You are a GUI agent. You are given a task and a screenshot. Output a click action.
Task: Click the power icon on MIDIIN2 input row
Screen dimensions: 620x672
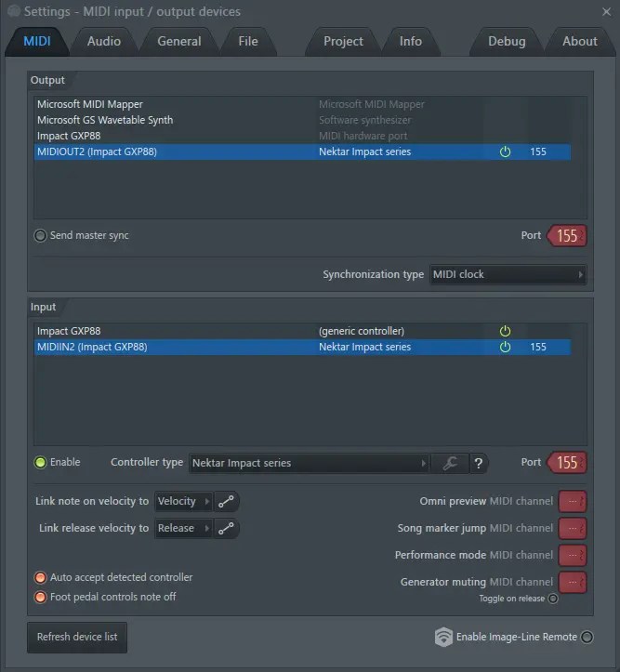505,347
